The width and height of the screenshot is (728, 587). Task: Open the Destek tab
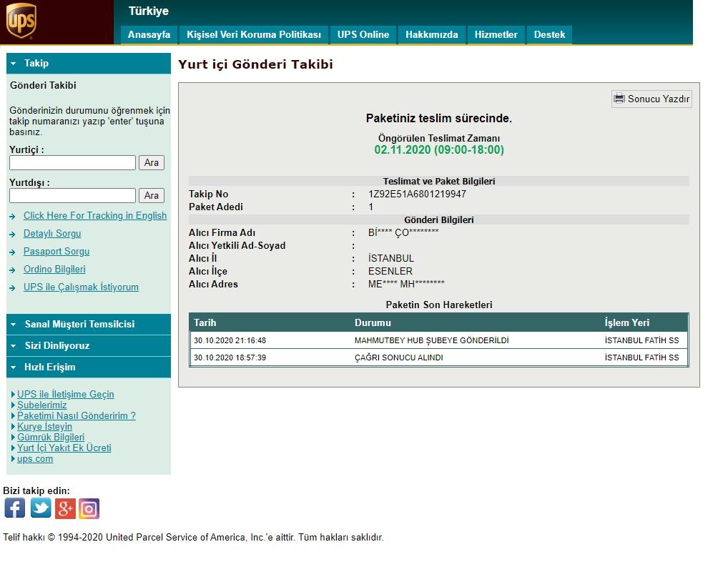click(549, 35)
